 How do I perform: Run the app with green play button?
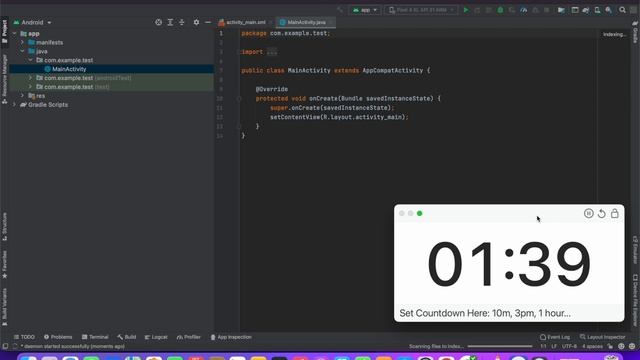tap(466, 10)
